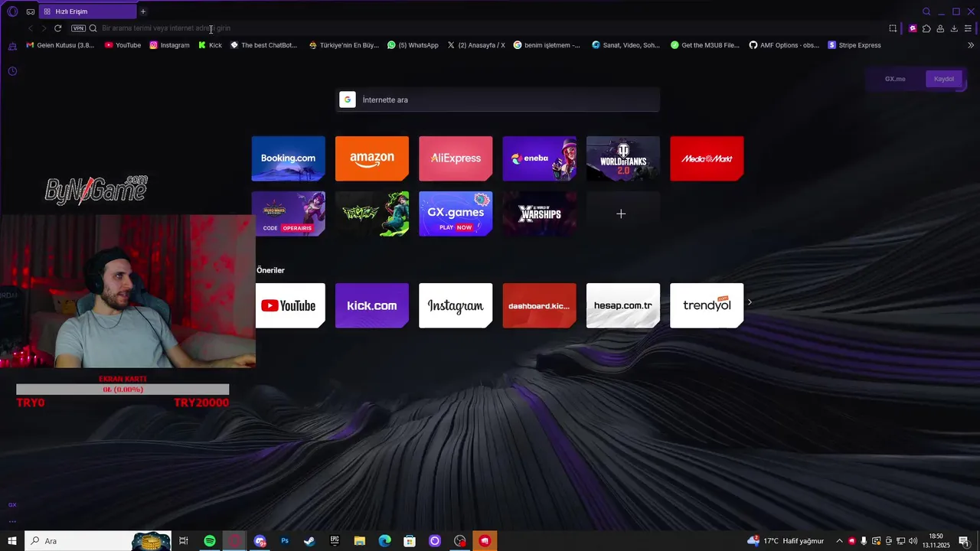The width and height of the screenshot is (980, 551).
Task: Open Photoshop from the taskbar
Action: (285, 541)
